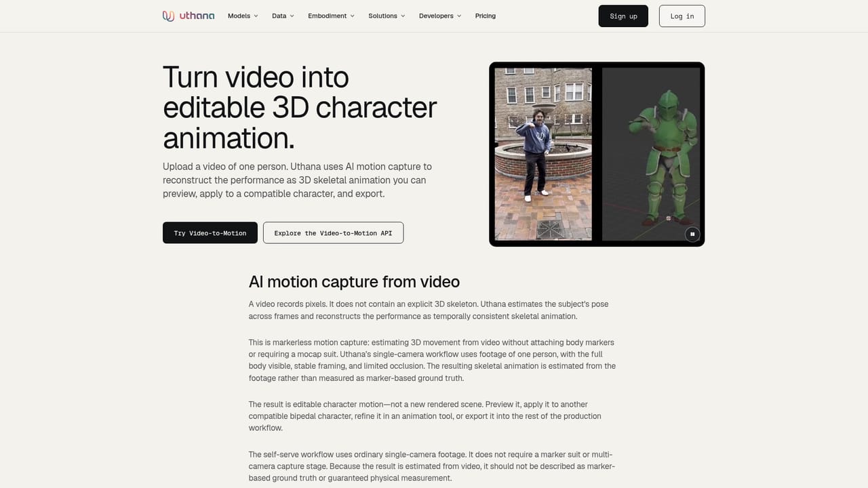
Task: Click the markerless motion capture paragraph
Action: click(x=432, y=360)
